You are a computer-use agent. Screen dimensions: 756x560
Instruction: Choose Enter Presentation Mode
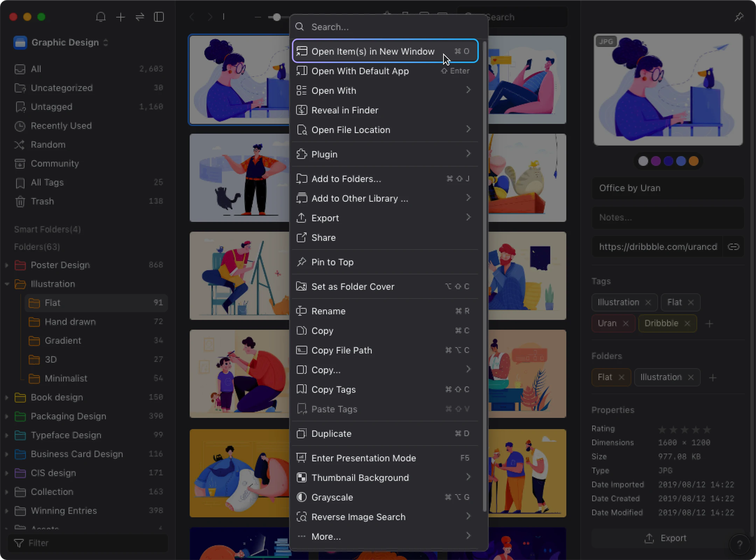pos(385,458)
